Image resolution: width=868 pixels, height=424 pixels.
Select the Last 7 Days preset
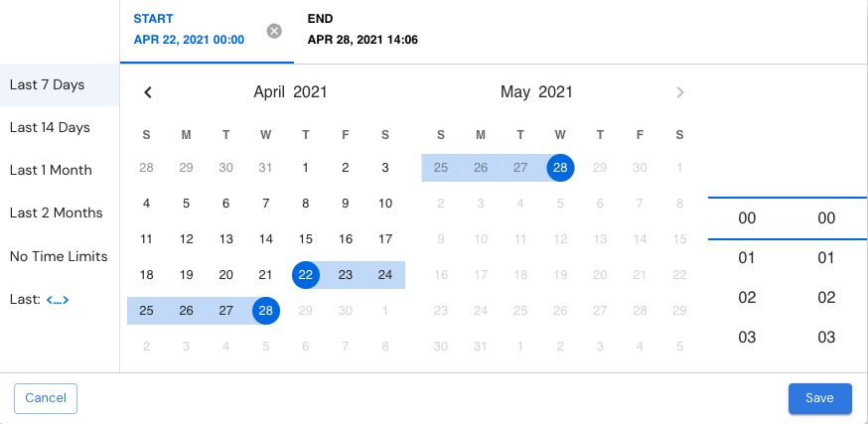[x=60, y=84]
